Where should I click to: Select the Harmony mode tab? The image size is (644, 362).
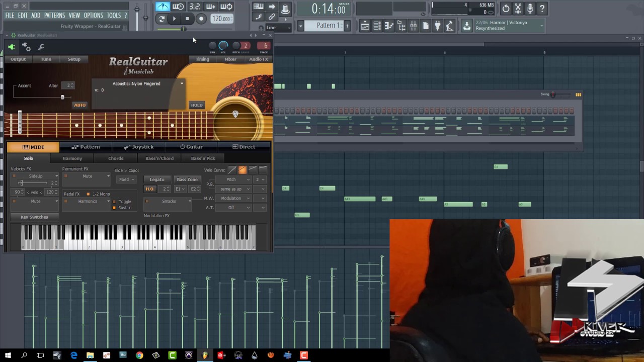click(x=72, y=158)
